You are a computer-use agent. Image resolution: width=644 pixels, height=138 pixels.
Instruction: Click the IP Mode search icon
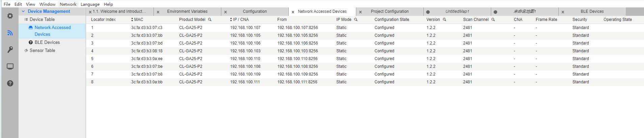tap(356, 20)
